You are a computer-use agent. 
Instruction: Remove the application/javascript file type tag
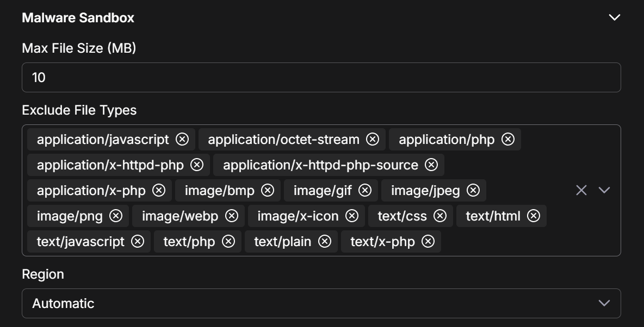[182, 140]
